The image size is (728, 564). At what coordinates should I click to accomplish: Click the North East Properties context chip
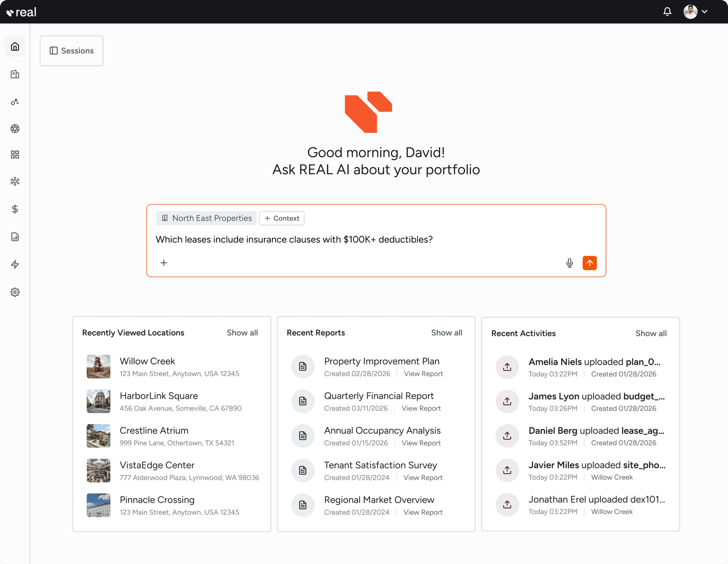[206, 218]
